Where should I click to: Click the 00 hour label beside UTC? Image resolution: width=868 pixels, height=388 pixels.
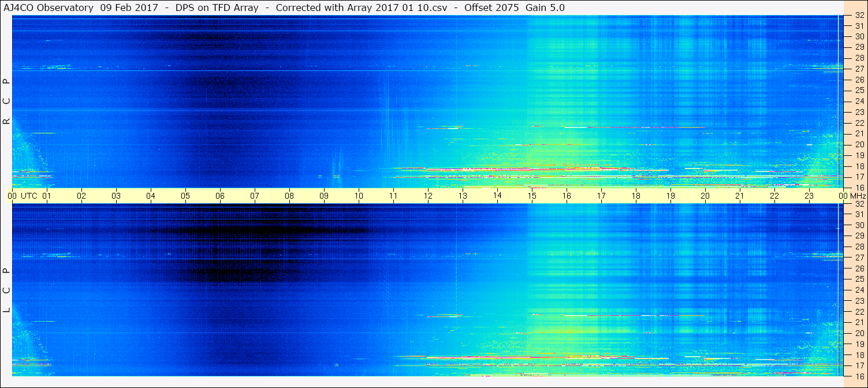(x=13, y=196)
